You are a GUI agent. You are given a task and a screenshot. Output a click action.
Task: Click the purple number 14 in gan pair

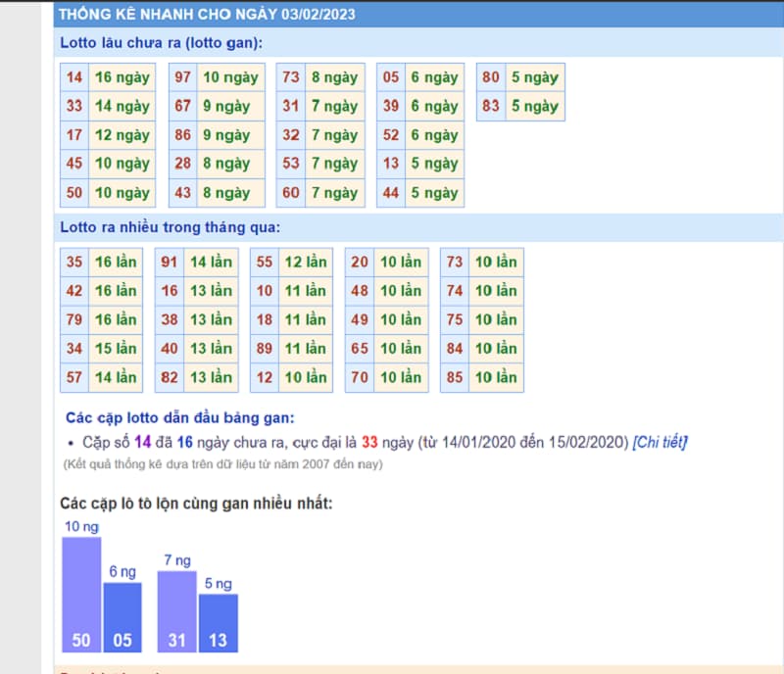(142, 442)
